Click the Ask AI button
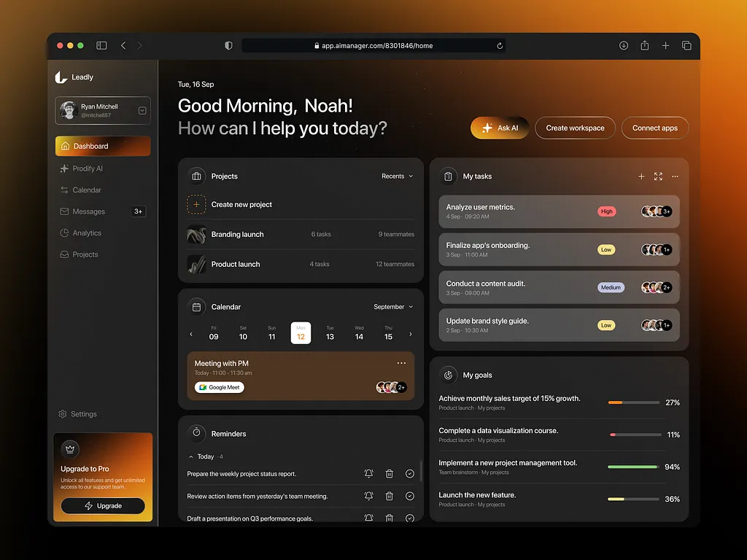Screen dimensions: 747x560 point(500,128)
